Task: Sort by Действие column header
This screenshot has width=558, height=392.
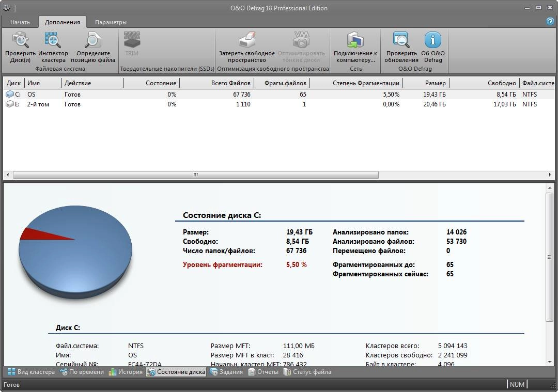Action: [92, 83]
